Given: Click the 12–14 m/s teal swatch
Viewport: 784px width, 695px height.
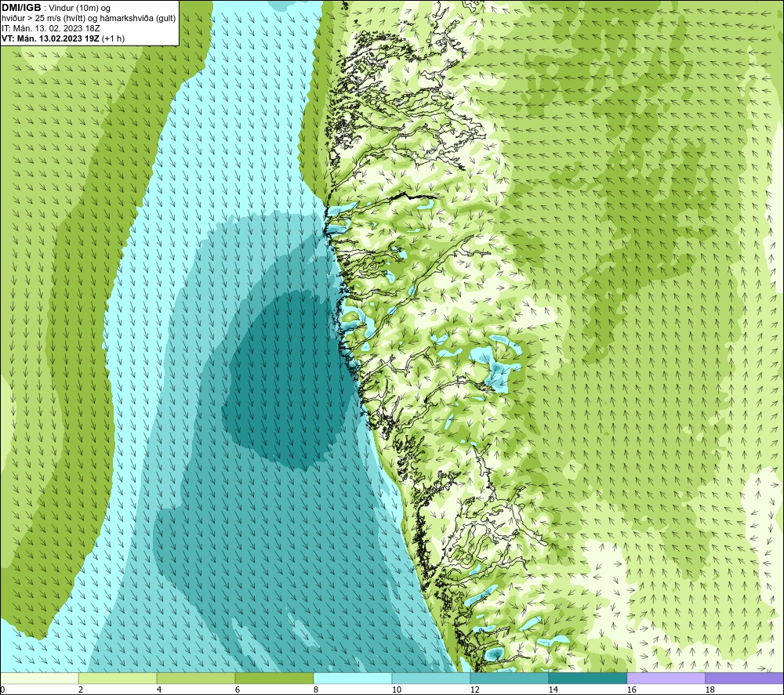Looking at the screenshot, I should coord(509,678).
